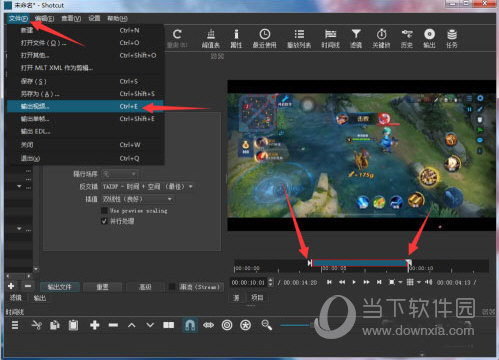Choose Export EDL menu entry

[85, 131]
